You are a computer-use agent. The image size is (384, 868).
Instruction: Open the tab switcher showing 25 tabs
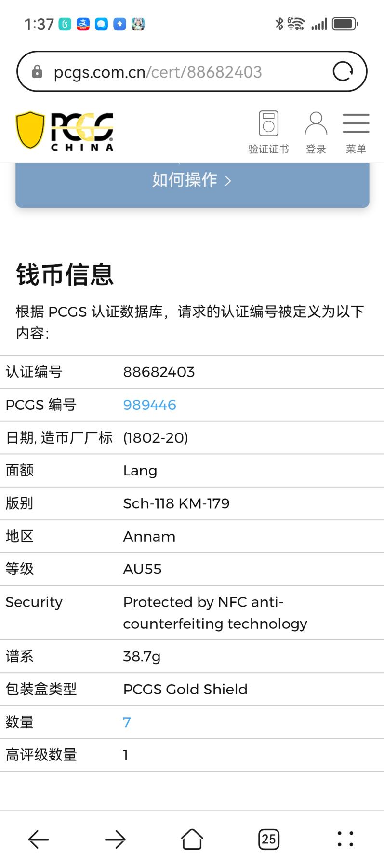(269, 840)
